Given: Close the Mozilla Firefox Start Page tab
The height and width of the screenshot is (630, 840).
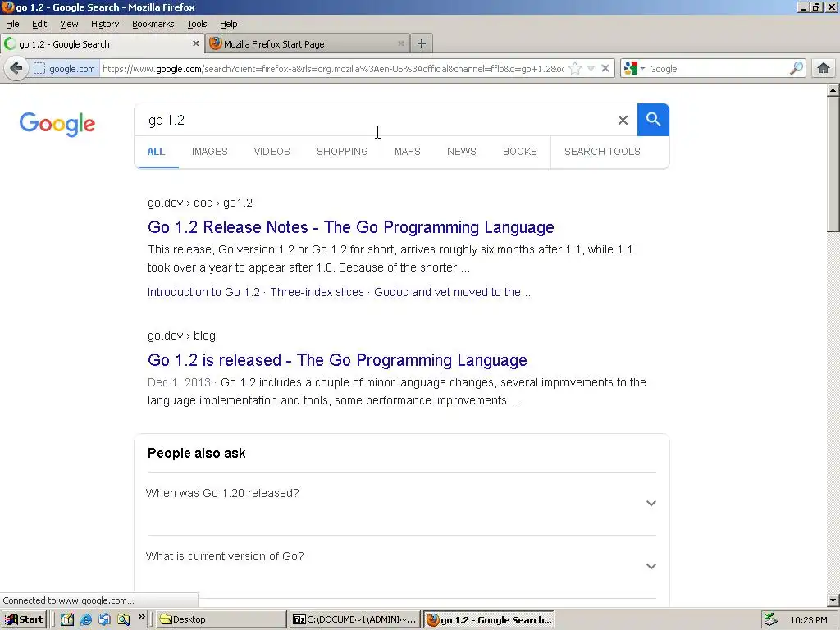Looking at the screenshot, I should point(400,44).
